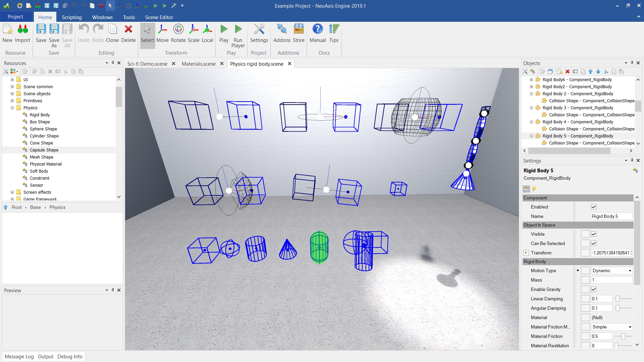Click the Material Friction slider
The width and height of the screenshot is (644, 362).
[x=623, y=336]
